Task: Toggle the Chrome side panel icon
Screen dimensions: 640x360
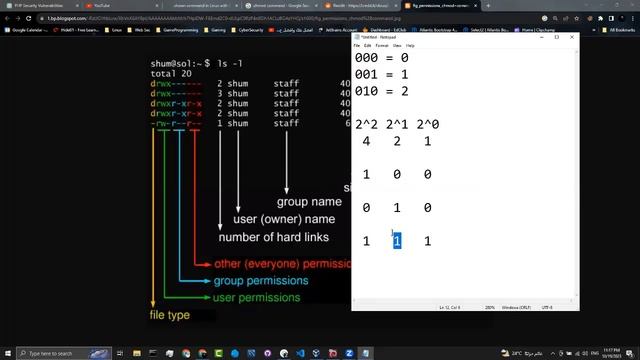Action: point(611,18)
